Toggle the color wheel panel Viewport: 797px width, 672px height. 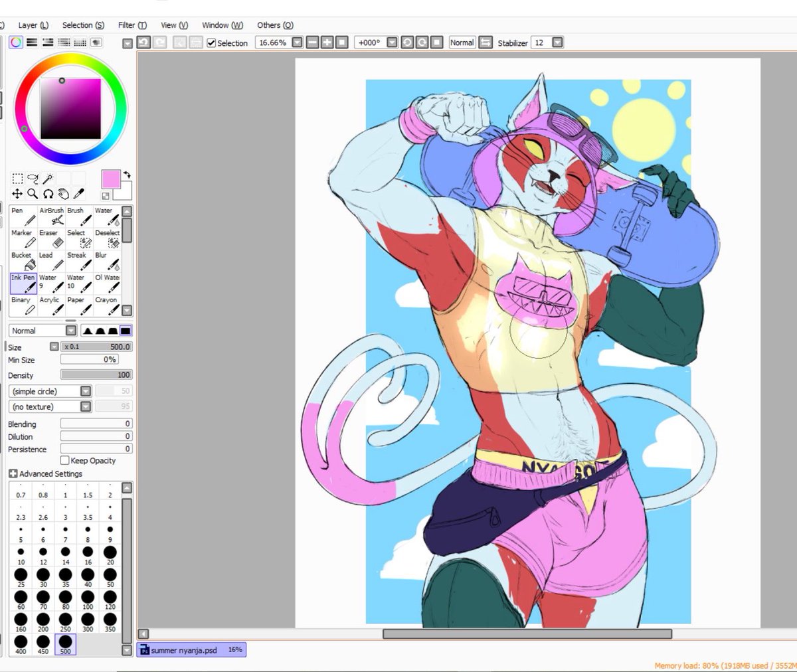click(16, 42)
